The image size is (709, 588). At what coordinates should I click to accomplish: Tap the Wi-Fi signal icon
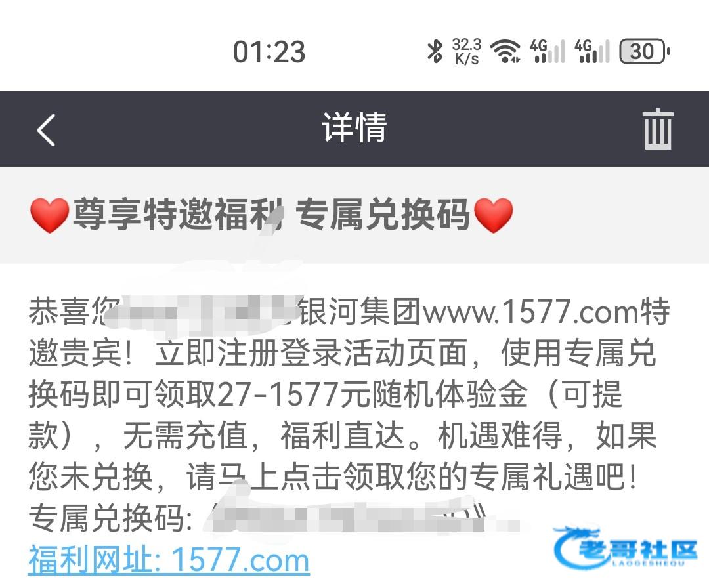click(x=505, y=51)
